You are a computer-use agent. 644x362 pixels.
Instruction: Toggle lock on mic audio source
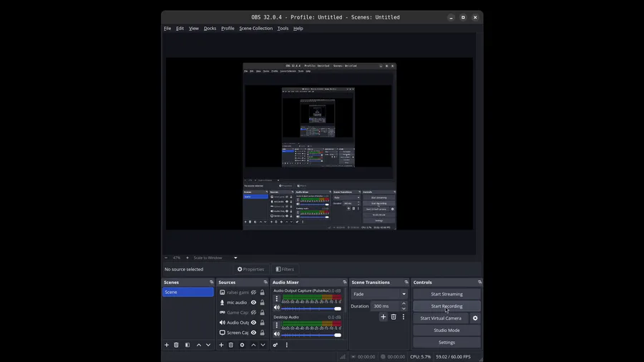263,303
